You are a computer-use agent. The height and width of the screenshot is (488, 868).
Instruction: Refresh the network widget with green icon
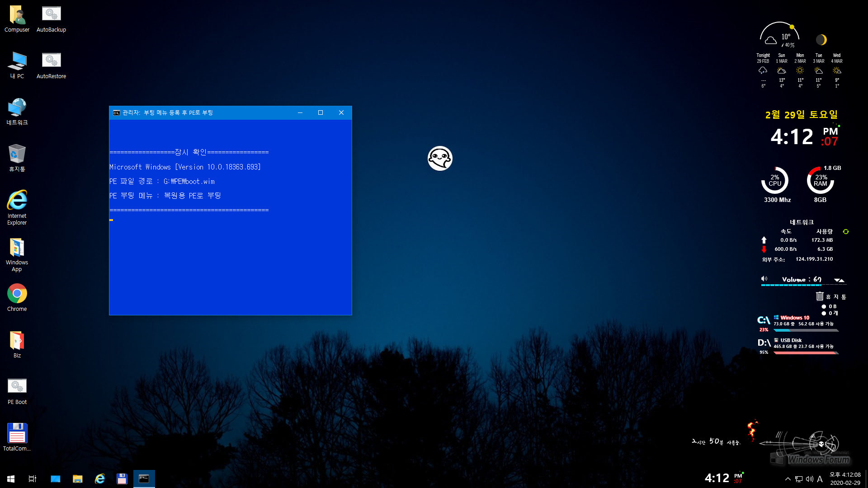tap(846, 231)
